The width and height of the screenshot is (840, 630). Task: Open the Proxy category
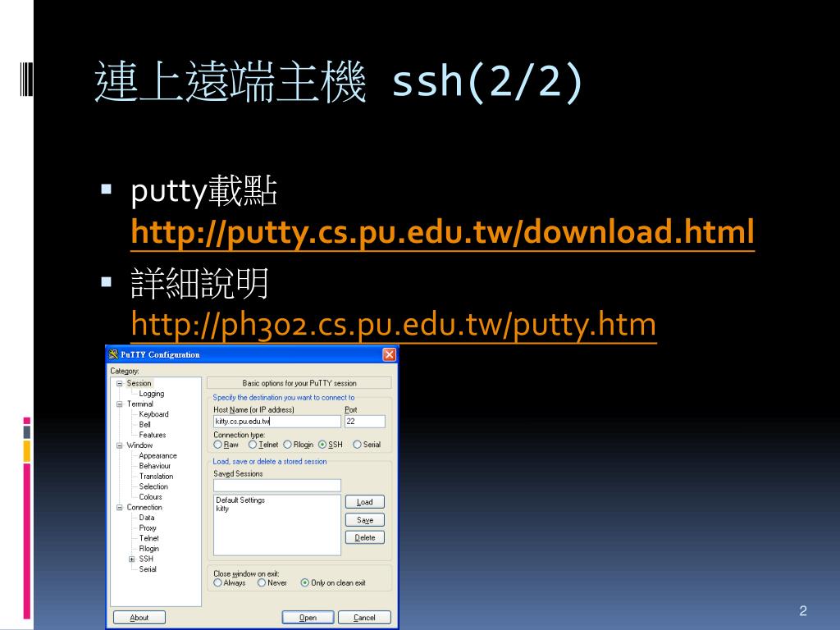coord(148,527)
